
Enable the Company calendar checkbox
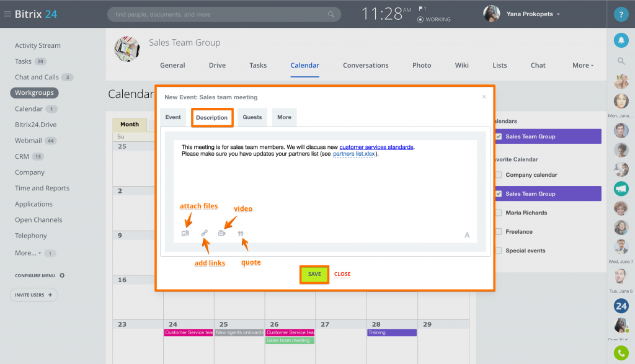click(499, 175)
